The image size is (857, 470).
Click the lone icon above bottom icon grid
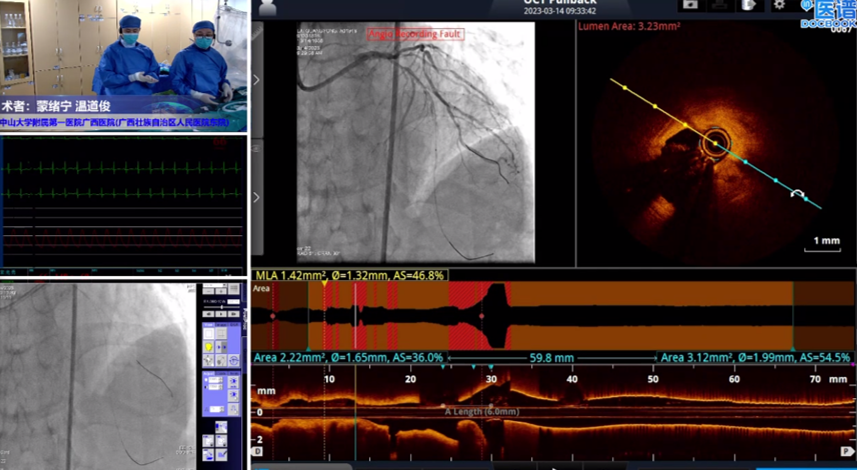(221, 427)
